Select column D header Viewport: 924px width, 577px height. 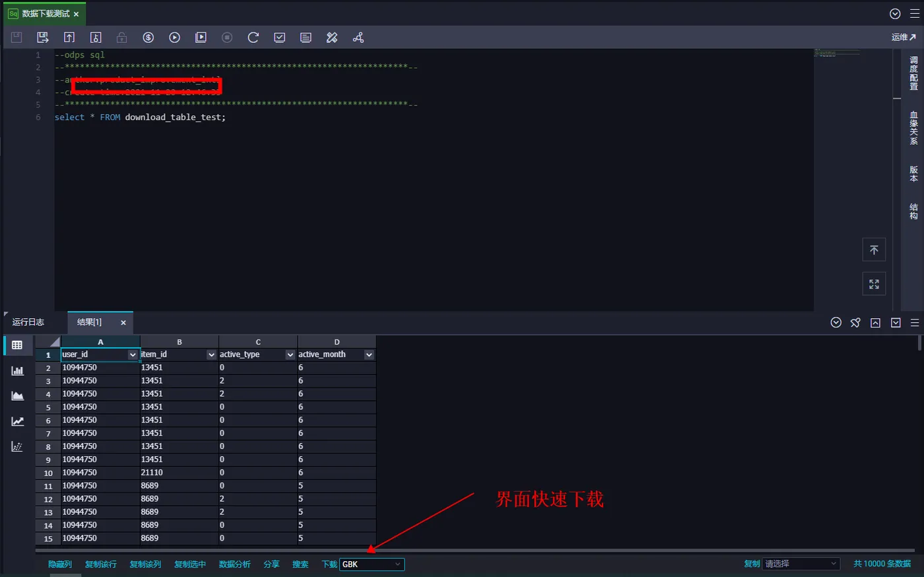click(337, 342)
